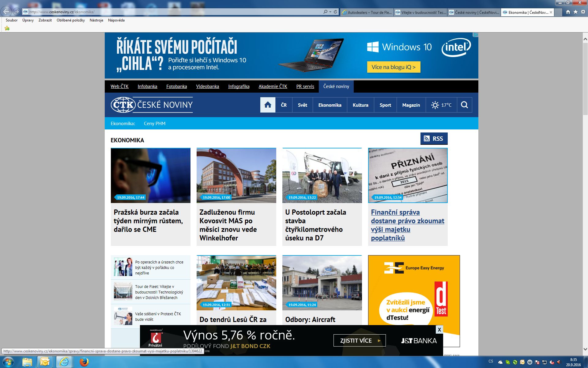Open the U Postoloprt D7 article headline

pyautogui.click(x=315, y=225)
